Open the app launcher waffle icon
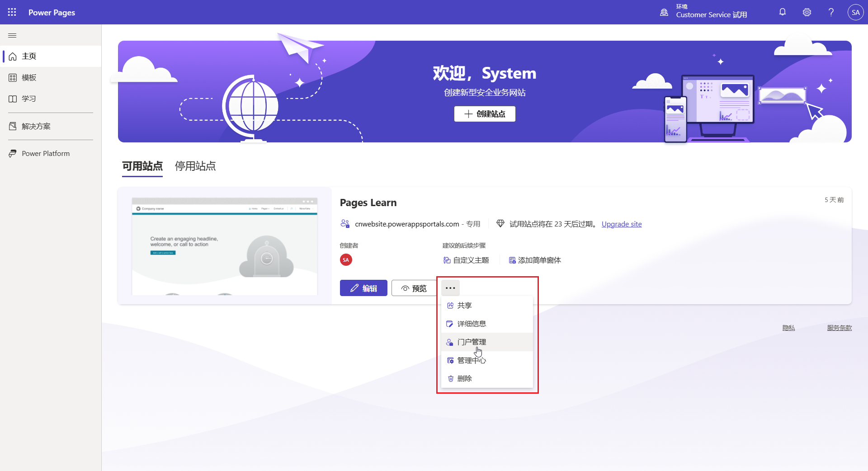This screenshot has width=868, height=471. tap(12, 12)
